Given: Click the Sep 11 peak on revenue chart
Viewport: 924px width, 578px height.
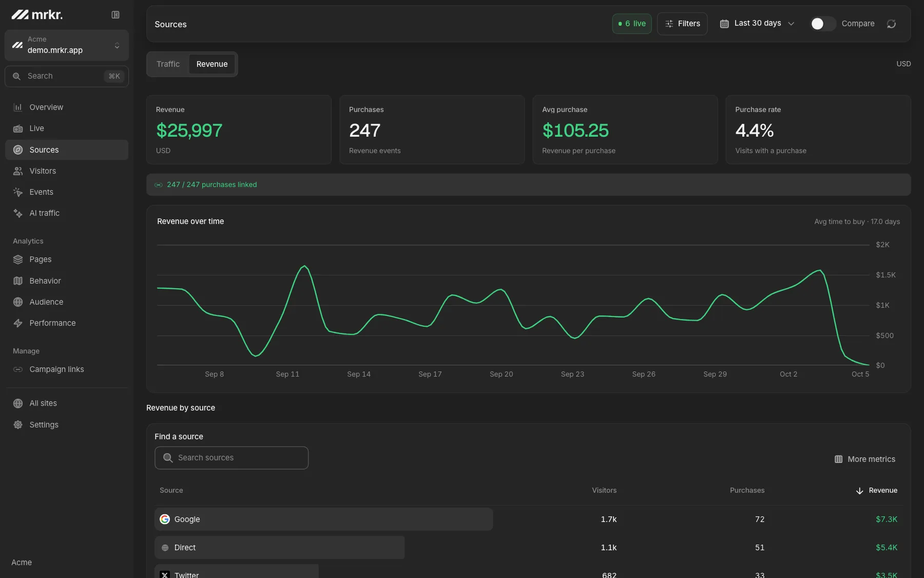Looking at the screenshot, I should [304, 266].
